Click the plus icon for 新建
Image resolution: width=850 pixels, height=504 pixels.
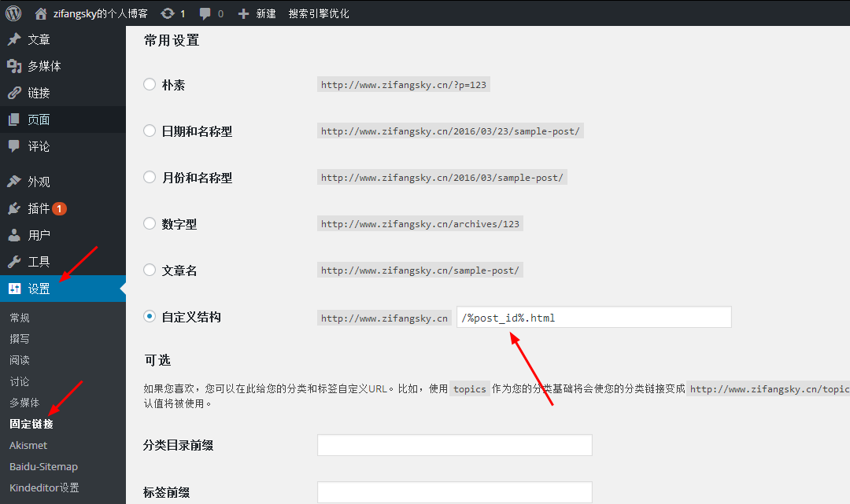(x=243, y=14)
